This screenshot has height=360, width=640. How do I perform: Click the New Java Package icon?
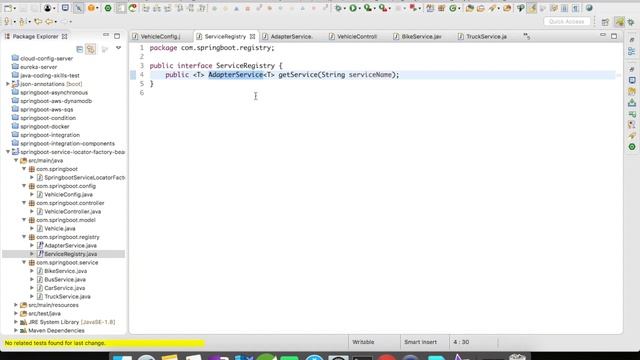441,8
